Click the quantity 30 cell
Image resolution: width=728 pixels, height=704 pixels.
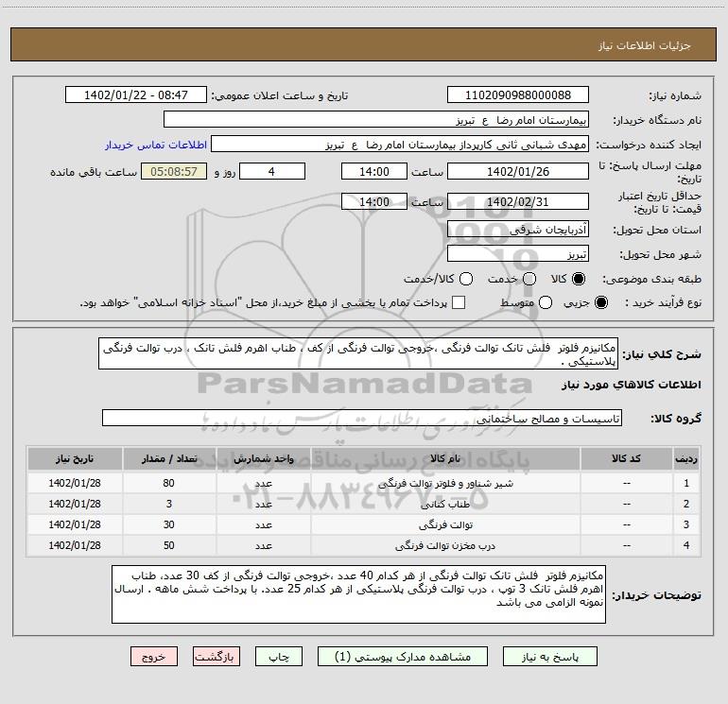point(169,524)
